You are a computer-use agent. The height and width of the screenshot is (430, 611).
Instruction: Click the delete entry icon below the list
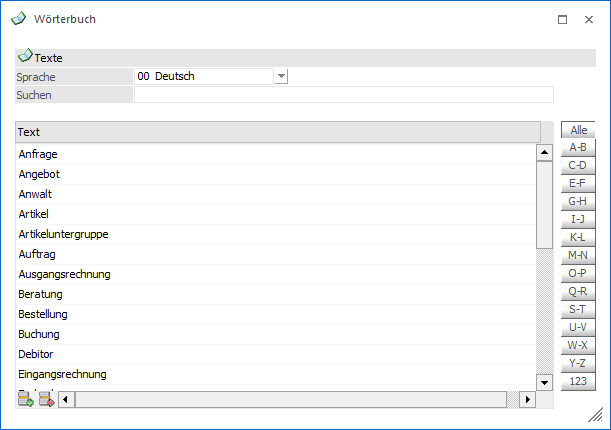coord(46,400)
